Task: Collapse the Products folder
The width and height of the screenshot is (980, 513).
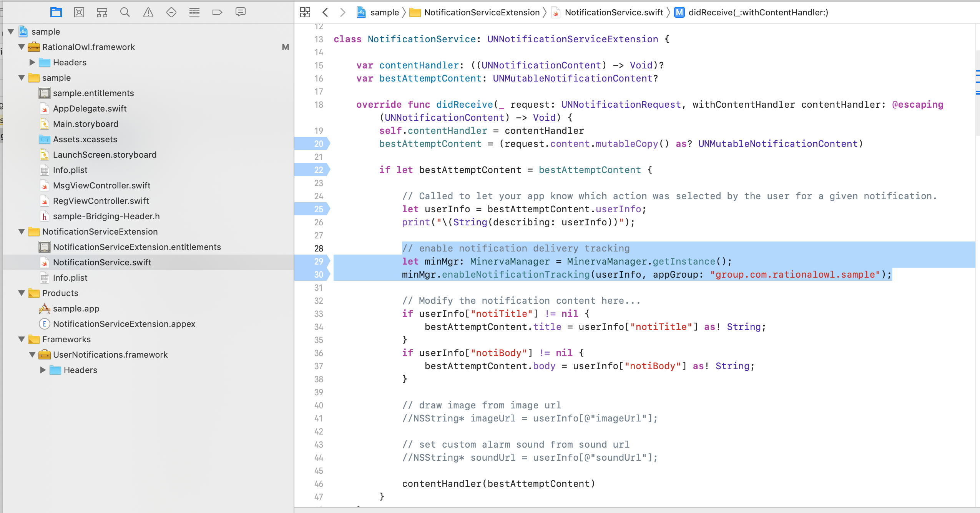Action: pos(22,293)
